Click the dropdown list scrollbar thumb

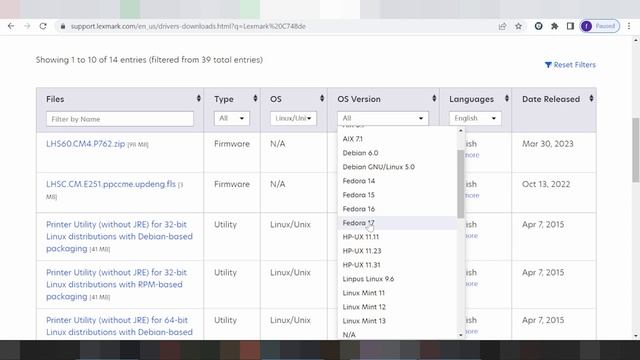461,184
